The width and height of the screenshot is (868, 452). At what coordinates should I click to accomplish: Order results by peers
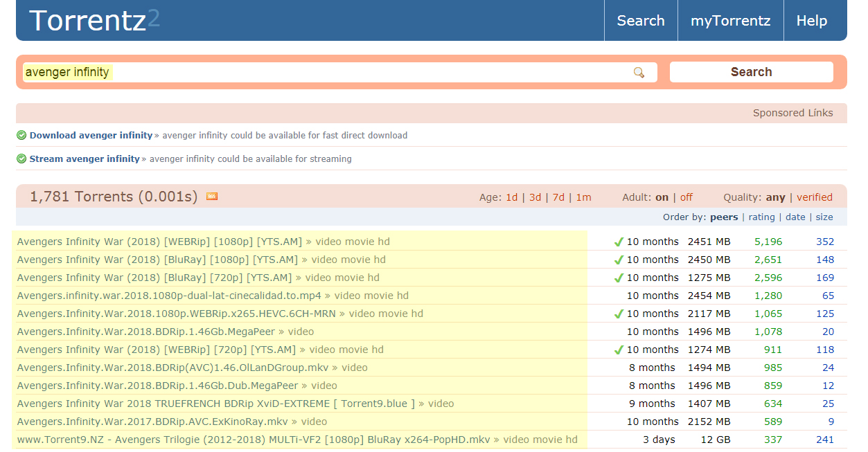click(x=724, y=217)
